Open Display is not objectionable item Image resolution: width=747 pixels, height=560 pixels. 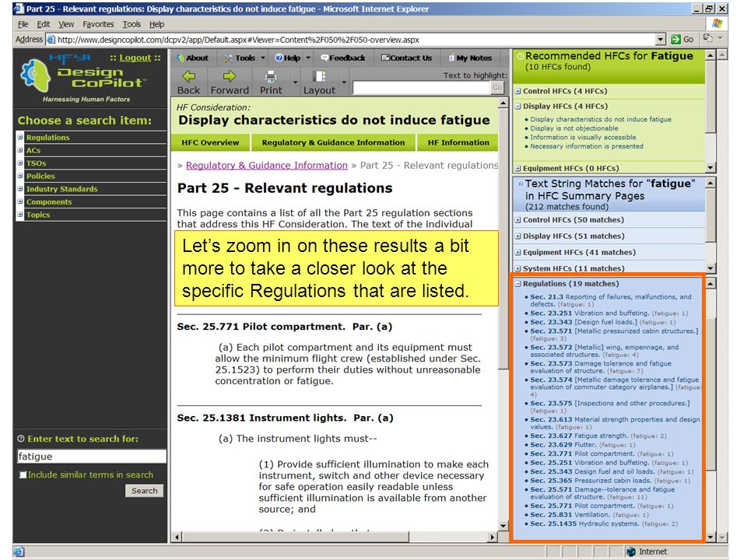tap(574, 128)
